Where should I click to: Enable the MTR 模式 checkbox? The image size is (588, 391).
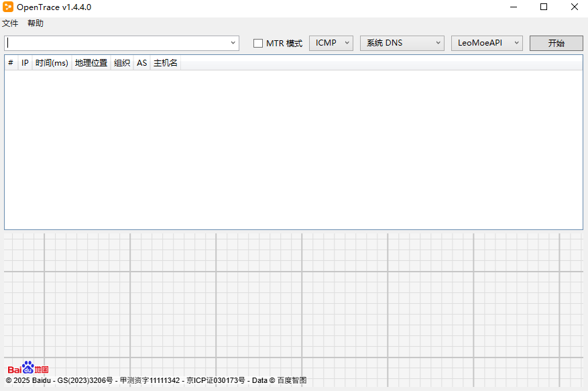258,44
